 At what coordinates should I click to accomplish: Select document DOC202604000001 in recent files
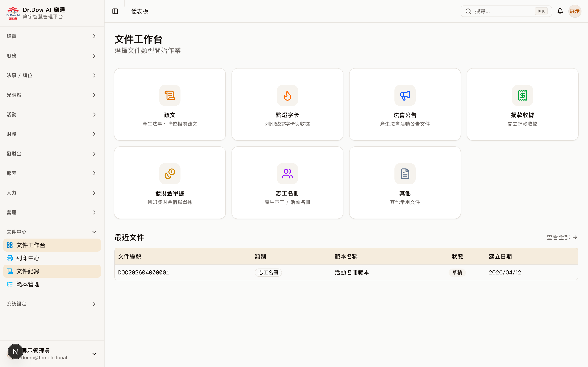coord(144,272)
